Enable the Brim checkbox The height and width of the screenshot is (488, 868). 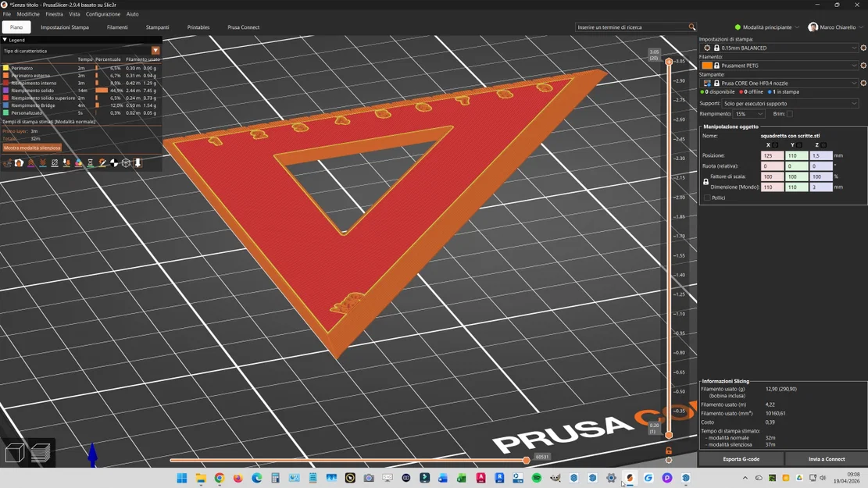pyautogui.click(x=790, y=114)
